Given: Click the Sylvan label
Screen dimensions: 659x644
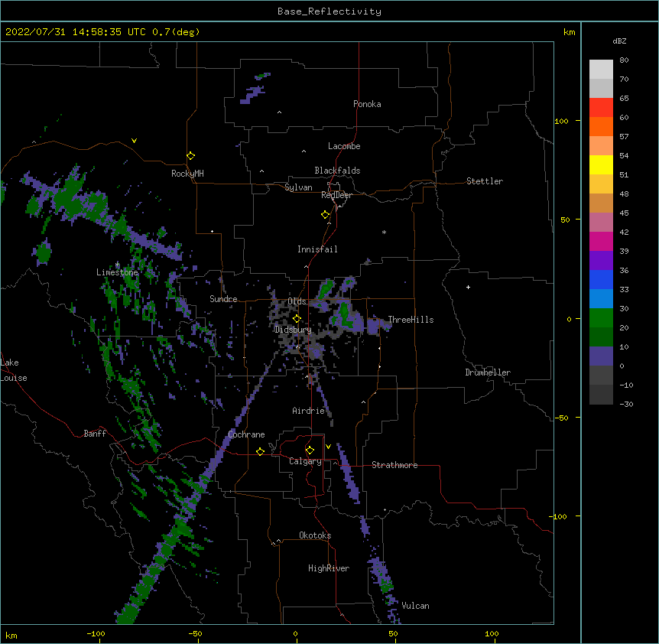Looking at the screenshot, I should pyautogui.click(x=298, y=187).
